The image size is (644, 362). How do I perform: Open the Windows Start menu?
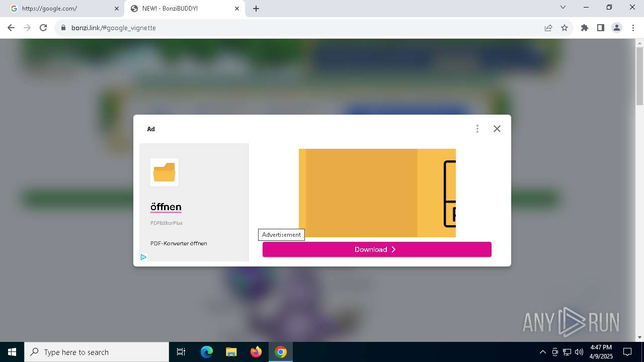click(12, 352)
